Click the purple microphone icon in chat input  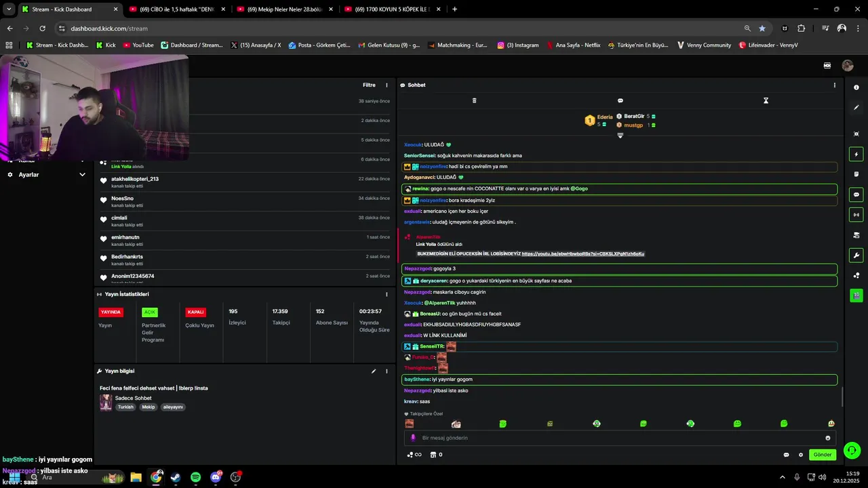click(413, 438)
